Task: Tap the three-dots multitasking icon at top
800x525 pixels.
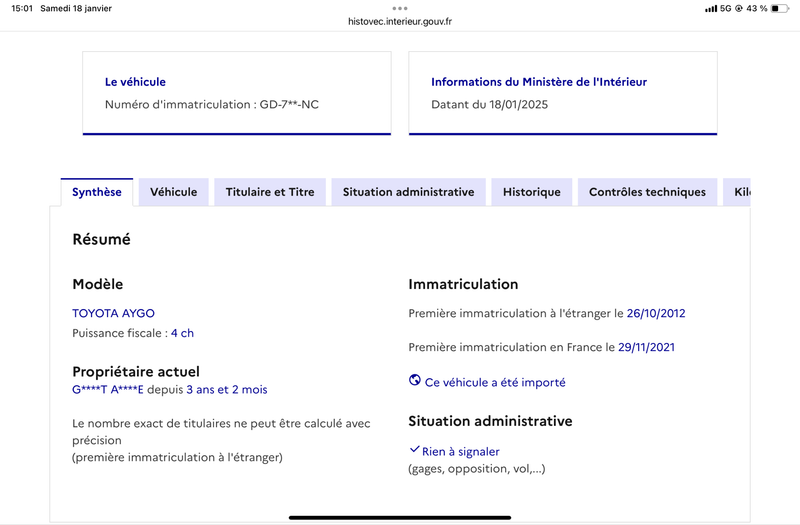Action: coord(400,8)
